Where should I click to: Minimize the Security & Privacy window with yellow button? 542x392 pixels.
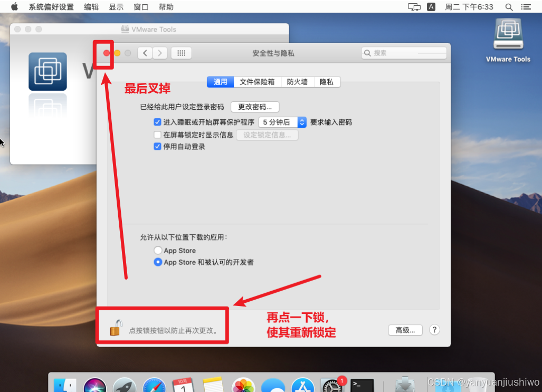(x=117, y=53)
